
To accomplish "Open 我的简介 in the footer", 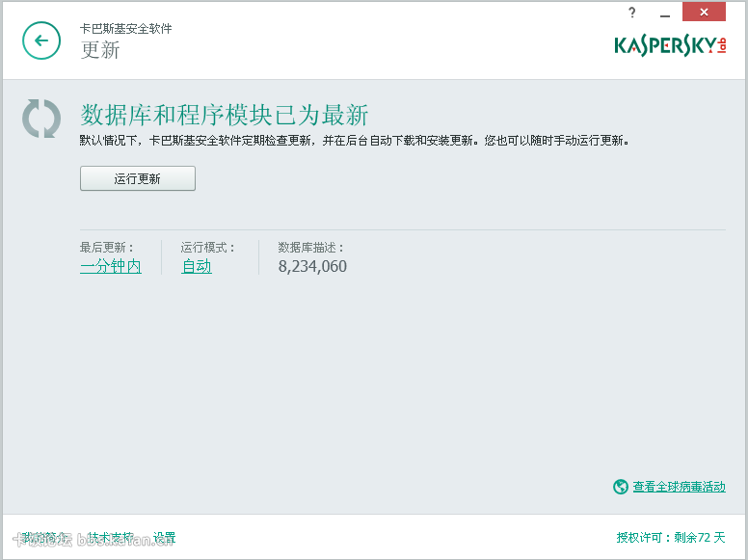I will click(x=44, y=538).
